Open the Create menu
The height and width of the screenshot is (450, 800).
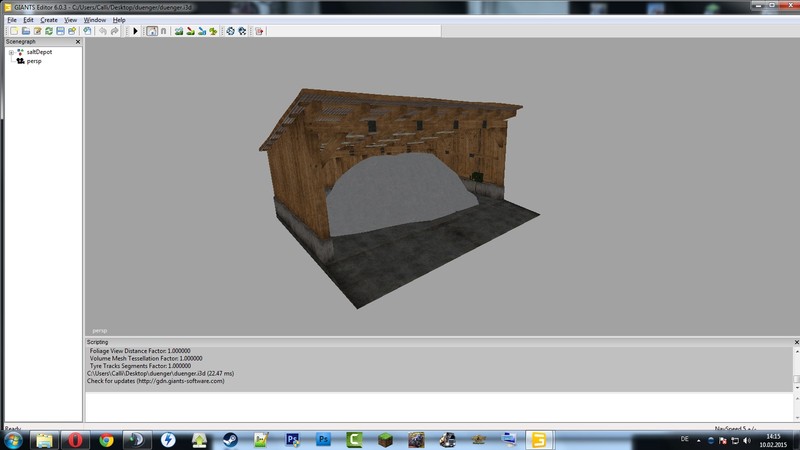(48, 20)
